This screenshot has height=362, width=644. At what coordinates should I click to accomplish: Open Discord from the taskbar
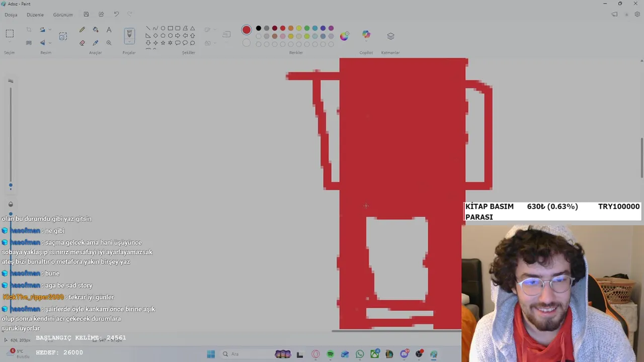(x=404, y=354)
